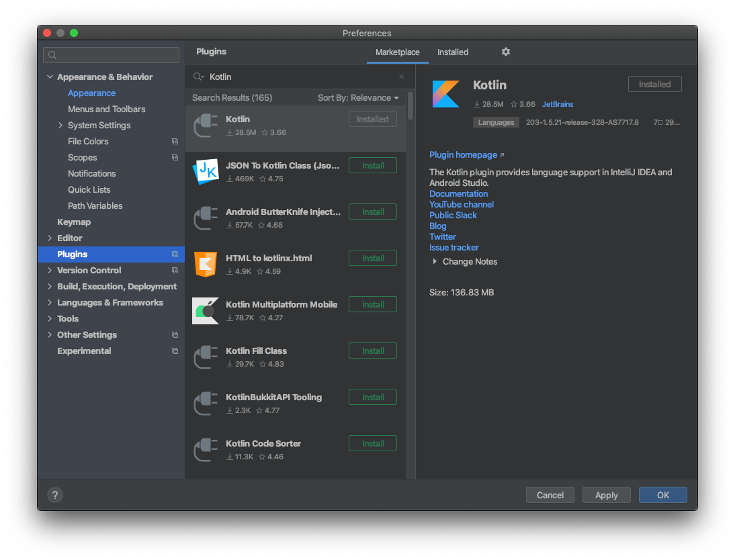Click project-level icon beside Experimental
The image size is (735, 560).
pos(175,351)
